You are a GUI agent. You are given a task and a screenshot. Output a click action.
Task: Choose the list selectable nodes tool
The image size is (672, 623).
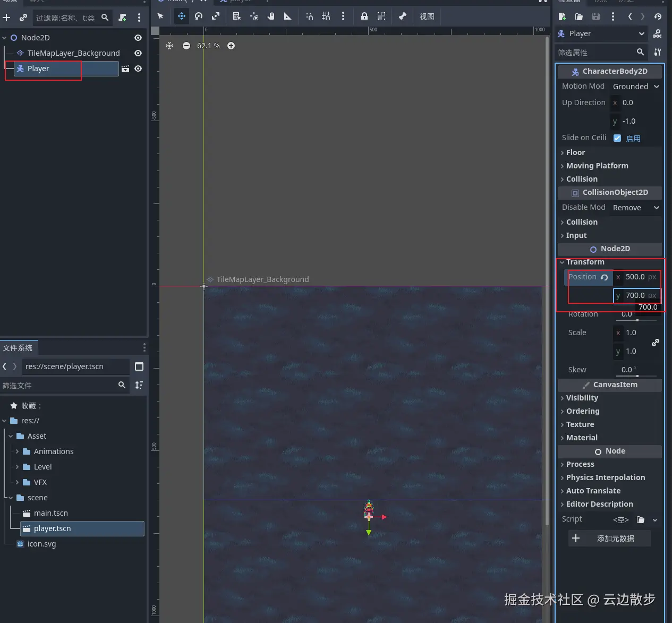[x=237, y=16]
